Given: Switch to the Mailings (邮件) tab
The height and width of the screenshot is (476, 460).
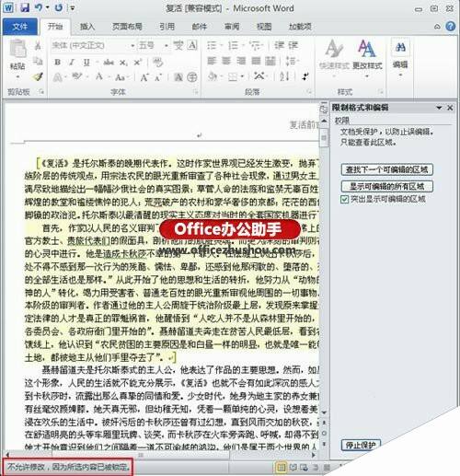Looking at the screenshot, I should (200, 27).
